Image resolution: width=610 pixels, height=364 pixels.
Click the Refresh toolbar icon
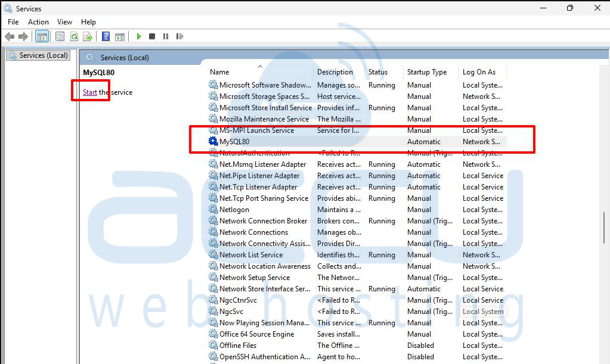click(x=74, y=36)
